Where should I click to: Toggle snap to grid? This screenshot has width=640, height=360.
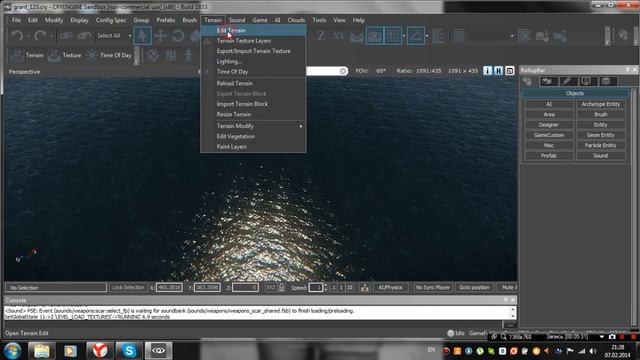point(393,36)
